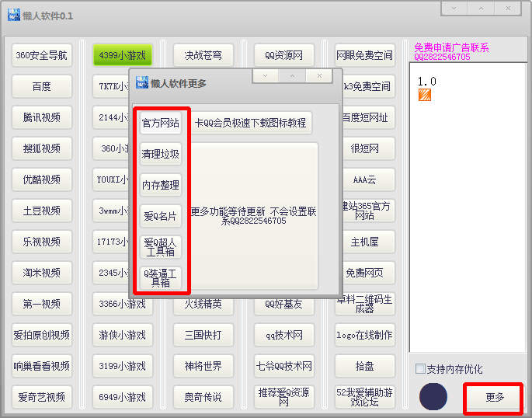Open 土豆视频 button
Screen dimensions: 532x418
pos(42,211)
